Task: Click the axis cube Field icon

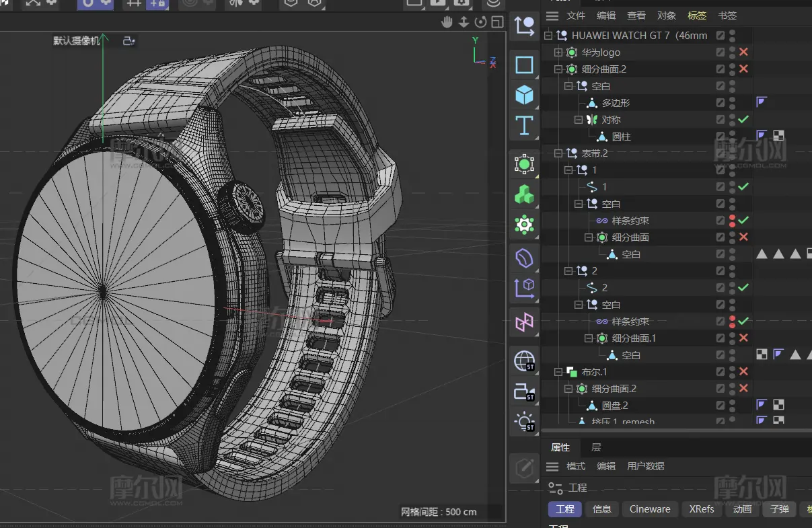Action: pos(524,288)
